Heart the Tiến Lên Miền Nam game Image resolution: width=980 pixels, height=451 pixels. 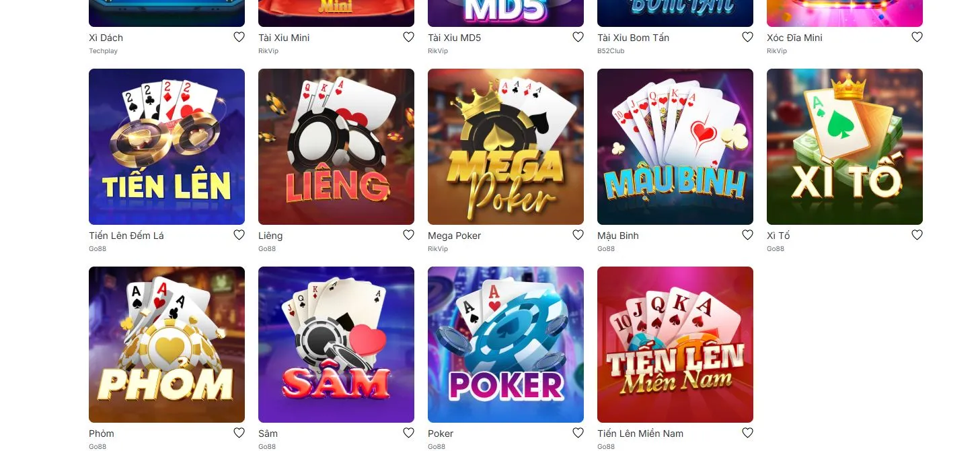(x=747, y=433)
